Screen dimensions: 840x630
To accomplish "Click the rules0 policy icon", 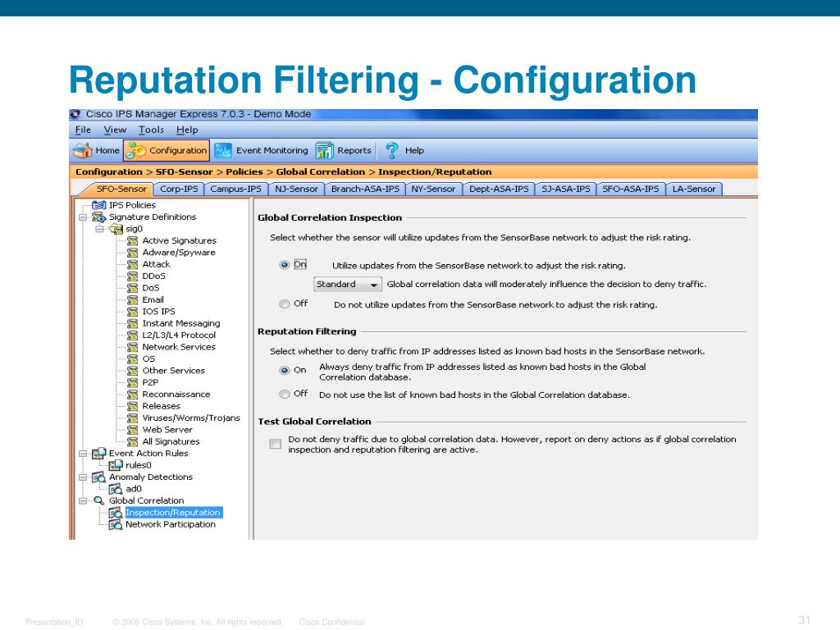I will tap(116, 465).
